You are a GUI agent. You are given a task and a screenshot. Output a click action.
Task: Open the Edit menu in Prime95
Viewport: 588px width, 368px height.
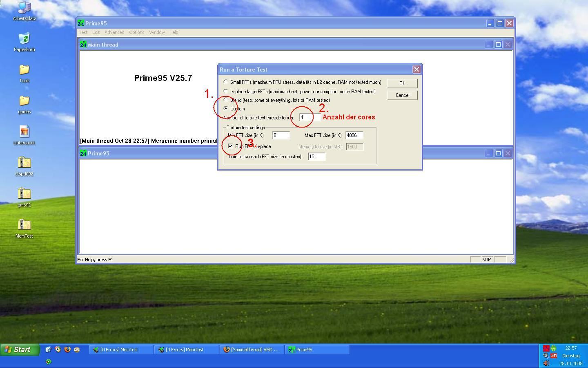tap(96, 32)
